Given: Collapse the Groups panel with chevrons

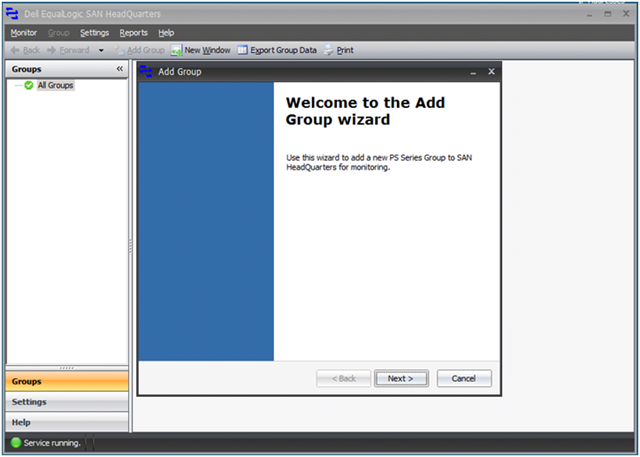Looking at the screenshot, I should (x=120, y=69).
